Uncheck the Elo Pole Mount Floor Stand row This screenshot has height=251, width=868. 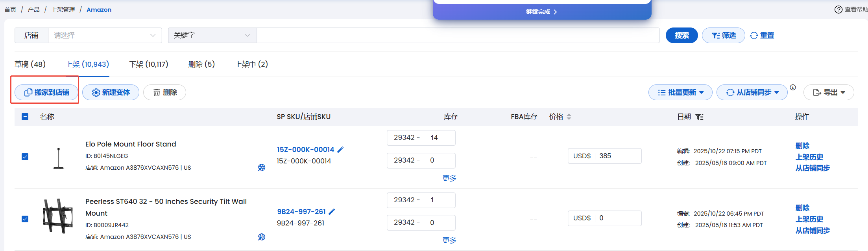pyautogui.click(x=25, y=157)
